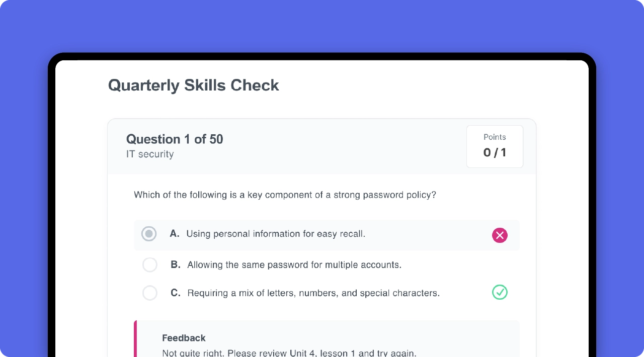Click the highlighted option A answer row
The image size is (644, 357).
coord(326,234)
